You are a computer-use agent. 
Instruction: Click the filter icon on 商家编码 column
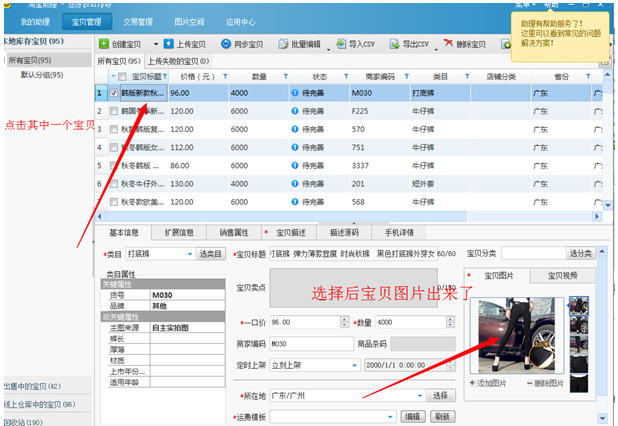407,76
